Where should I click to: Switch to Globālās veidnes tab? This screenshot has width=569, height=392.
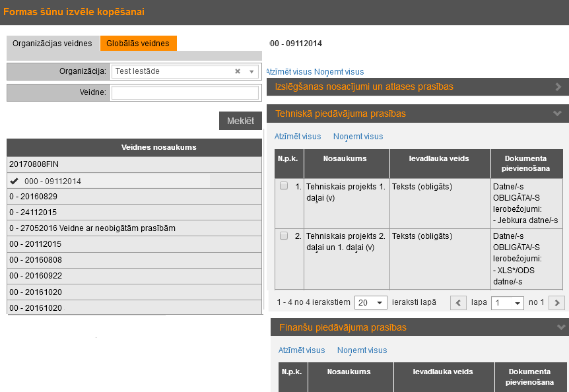(x=138, y=44)
